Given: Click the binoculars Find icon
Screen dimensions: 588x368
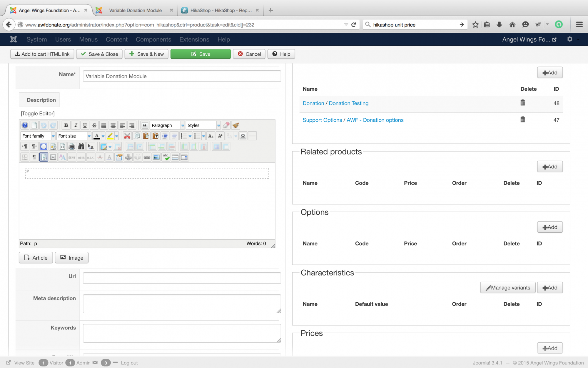Looking at the screenshot, I should click(81, 147).
